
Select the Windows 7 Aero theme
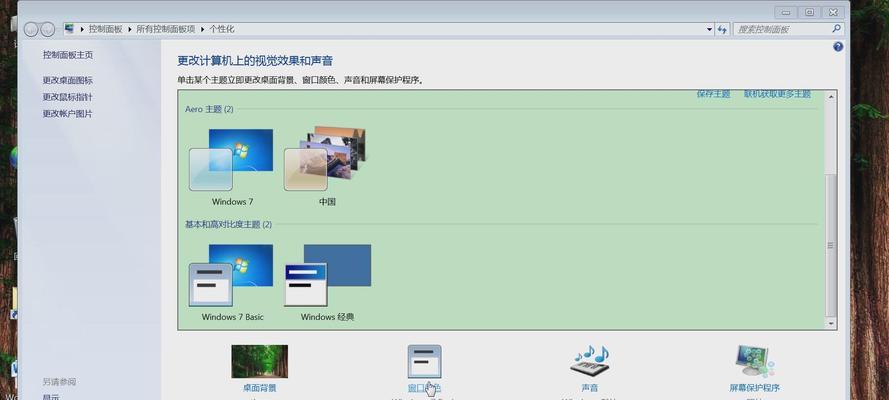coord(232,167)
